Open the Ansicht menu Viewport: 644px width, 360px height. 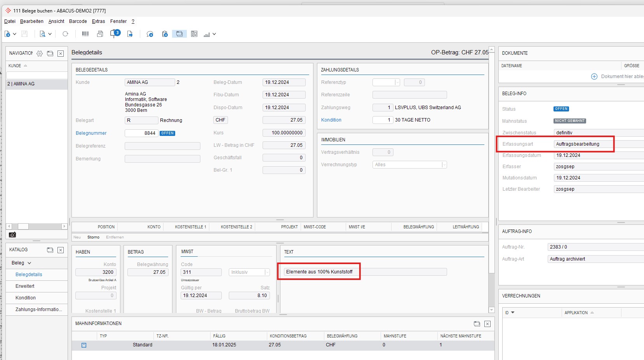tap(56, 21)
